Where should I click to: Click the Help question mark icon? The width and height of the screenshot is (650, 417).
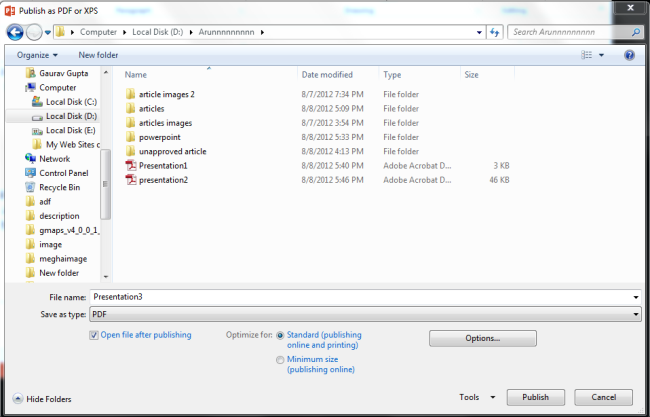pyautogui.click(x=629, y=55)
